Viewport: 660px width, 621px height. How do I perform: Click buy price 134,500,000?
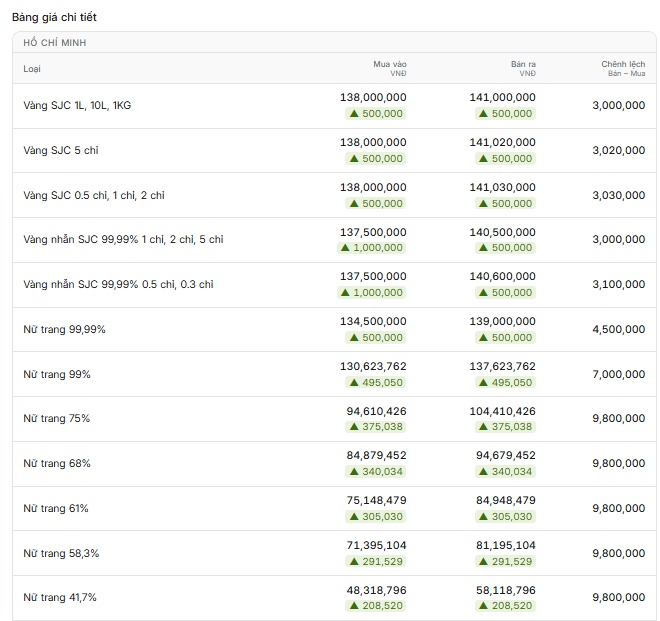[373, 322]
